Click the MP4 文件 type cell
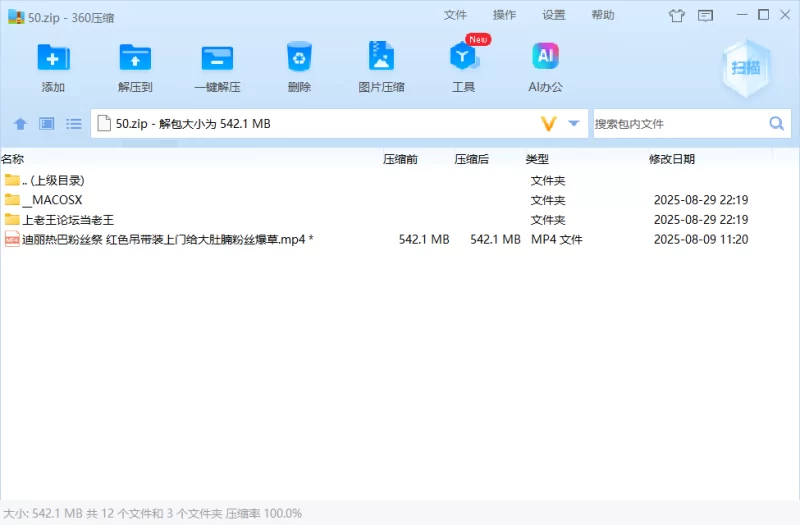 [x=557, y=239]
